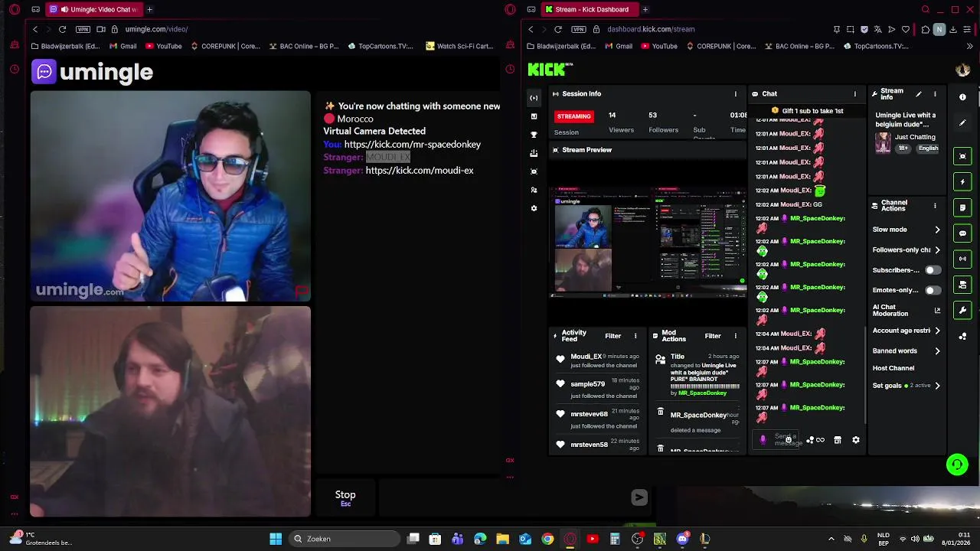Toggle the chat widget in right rail
This screenshot has height=551, width=980.
pos(963,233)
